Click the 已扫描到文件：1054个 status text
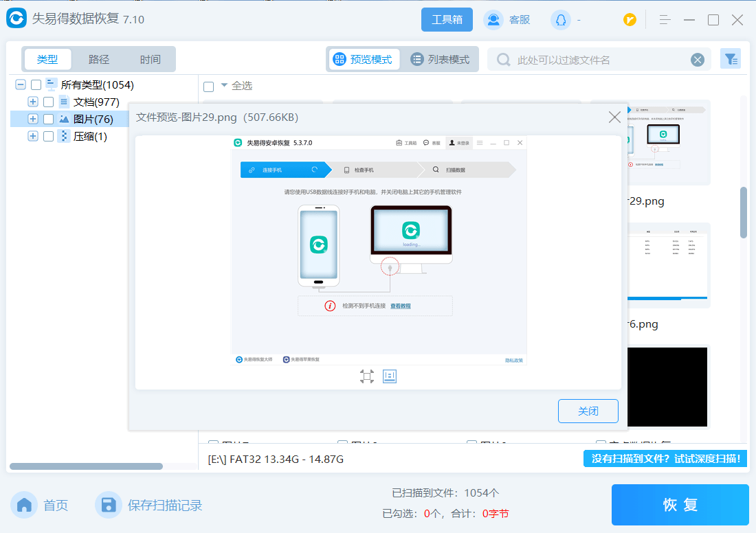The image size is (756, 533). pyautogui.click(x=445, y=493)
